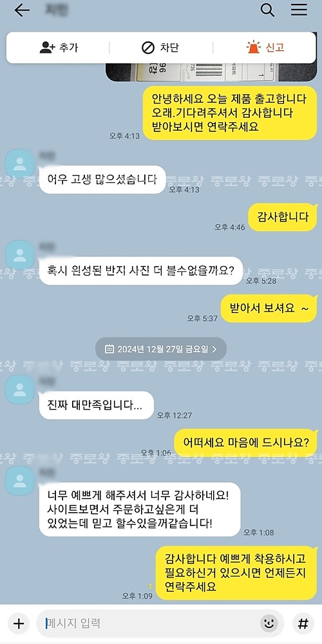Tap the hashtag search icon

coord(303,623)
